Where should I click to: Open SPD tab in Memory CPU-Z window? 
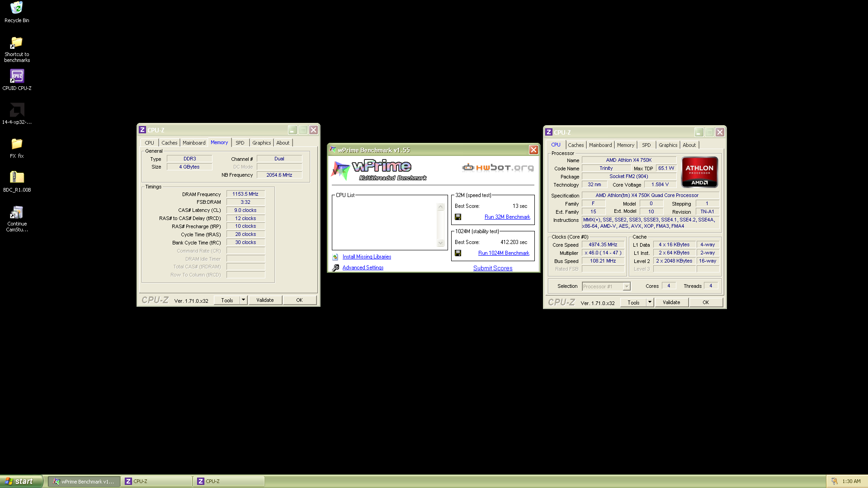pos(240,143)
